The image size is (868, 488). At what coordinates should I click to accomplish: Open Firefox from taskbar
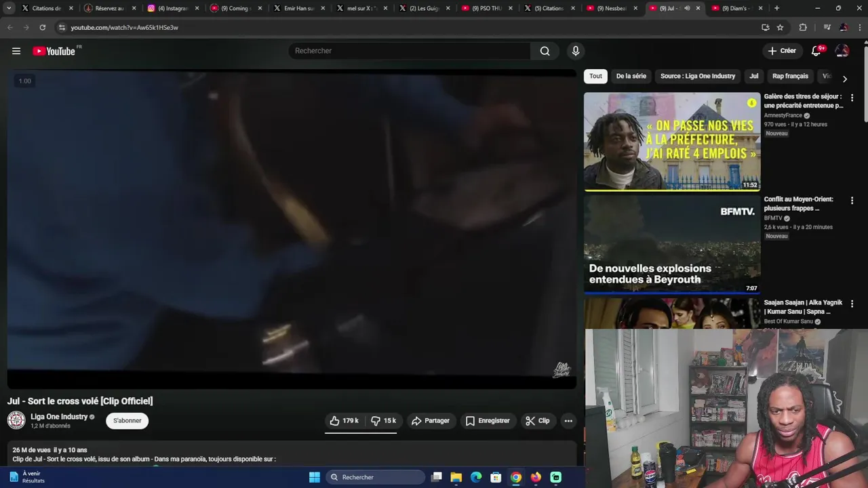(x=536, y=477)
